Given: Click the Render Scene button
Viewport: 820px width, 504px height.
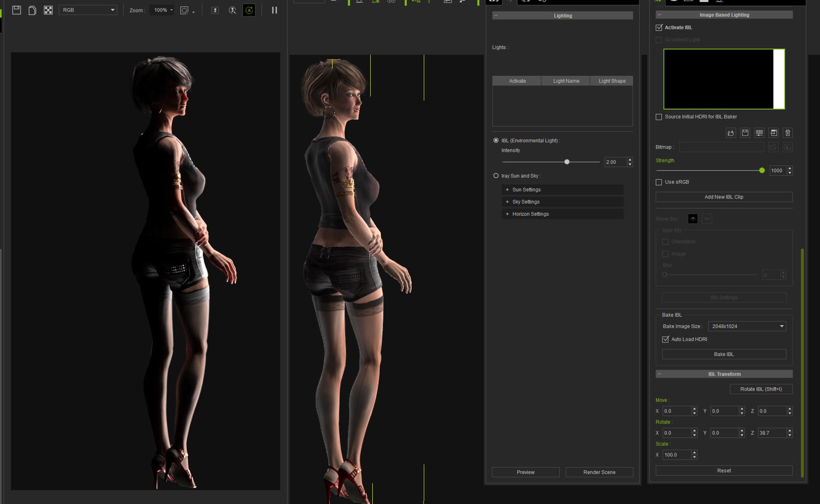Looking at the screenshot, I should point(599,472).
